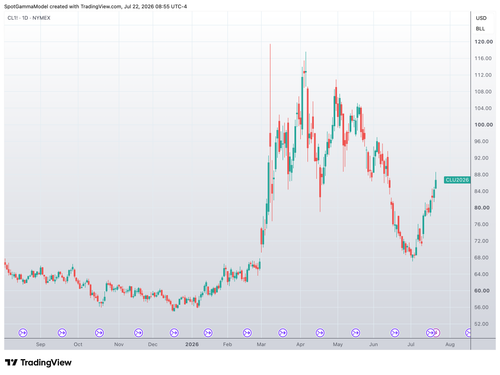Click the May label on the time axis
The height and width of the screenshot is (375, 500).
click(338, 344)
